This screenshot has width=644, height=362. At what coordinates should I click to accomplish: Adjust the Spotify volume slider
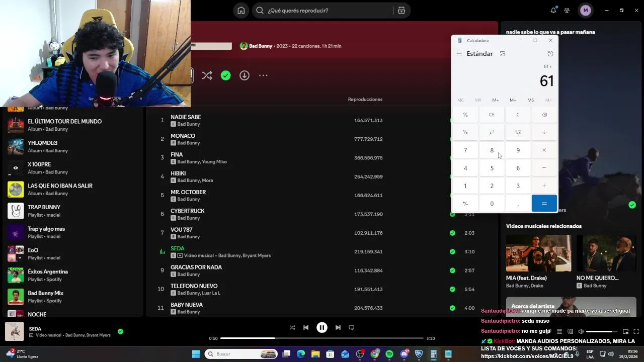(x=601, y=331)
